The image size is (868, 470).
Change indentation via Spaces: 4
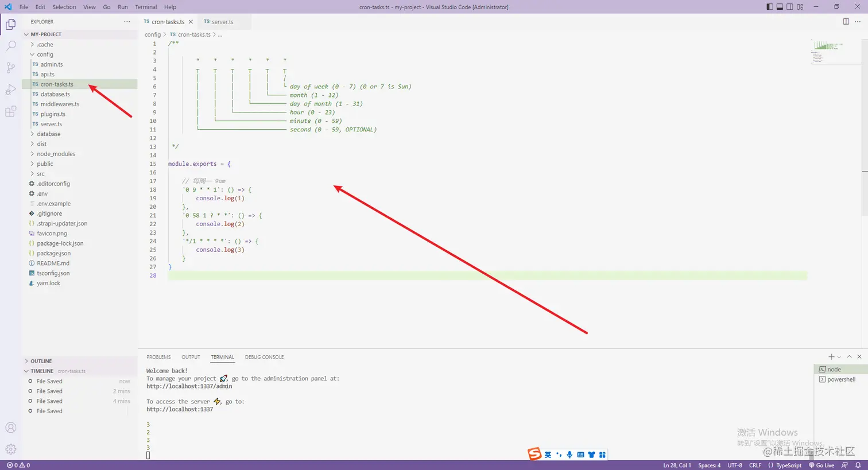(x=709, y=465)
